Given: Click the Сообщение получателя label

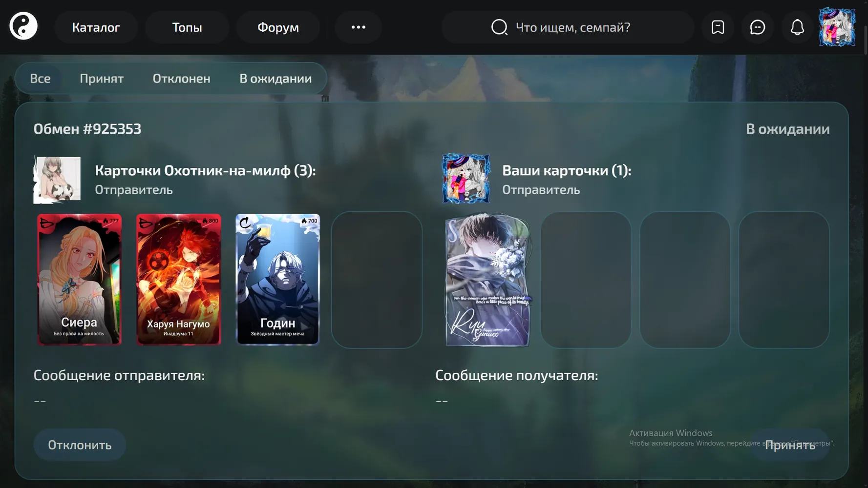Looking at the screenshot, I should (516, 375).
